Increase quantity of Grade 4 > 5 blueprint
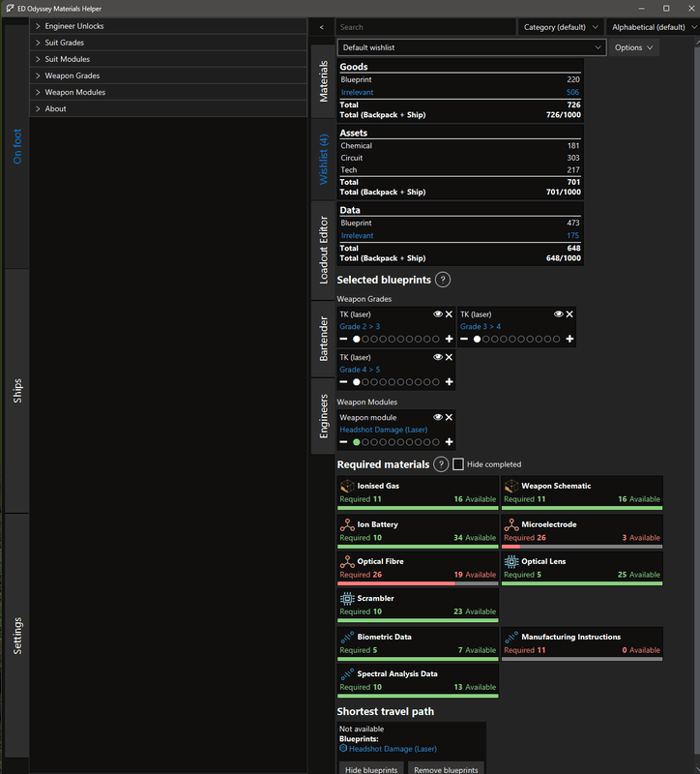This screenshot has width=700, height=774. tap(449, 382)
